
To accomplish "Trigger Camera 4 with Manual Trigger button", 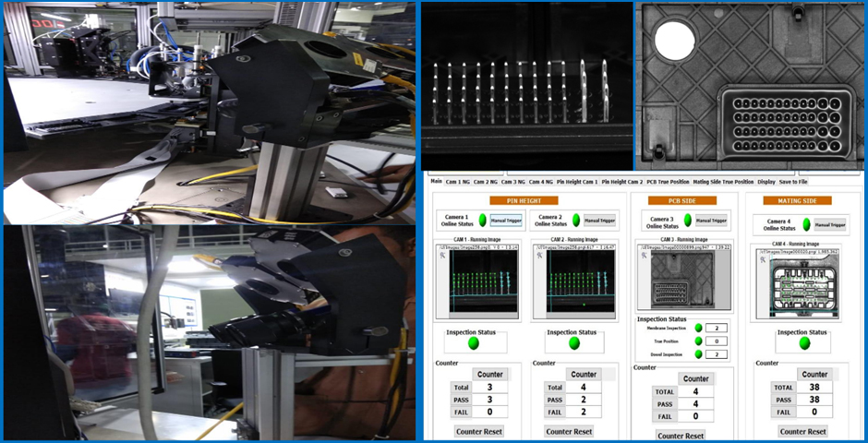I will [830, 224].
